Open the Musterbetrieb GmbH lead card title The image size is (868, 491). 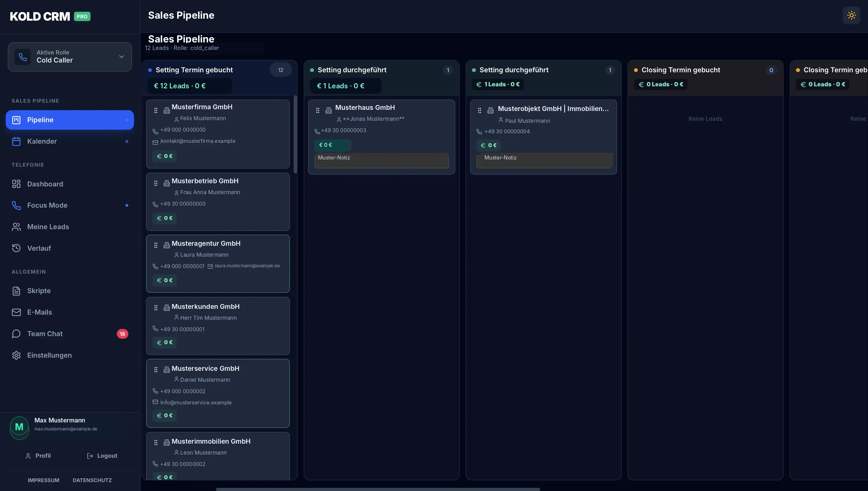(x=205, y=181)
